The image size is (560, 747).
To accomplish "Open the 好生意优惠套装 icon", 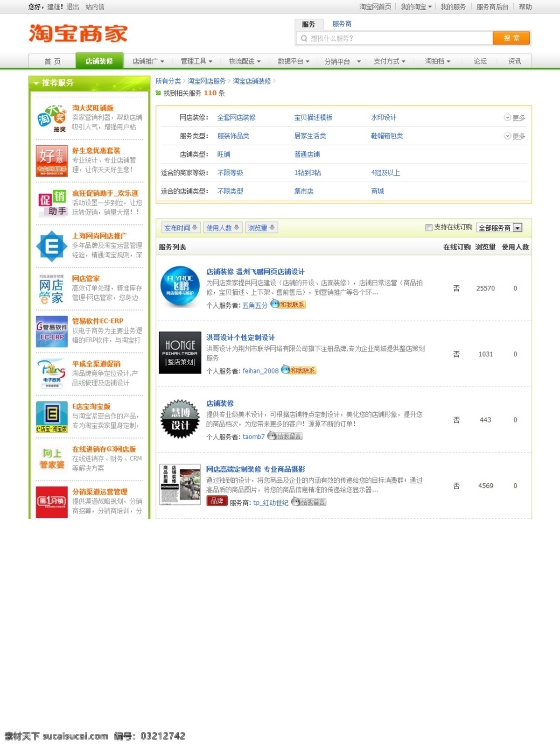I will coord(52,161).
